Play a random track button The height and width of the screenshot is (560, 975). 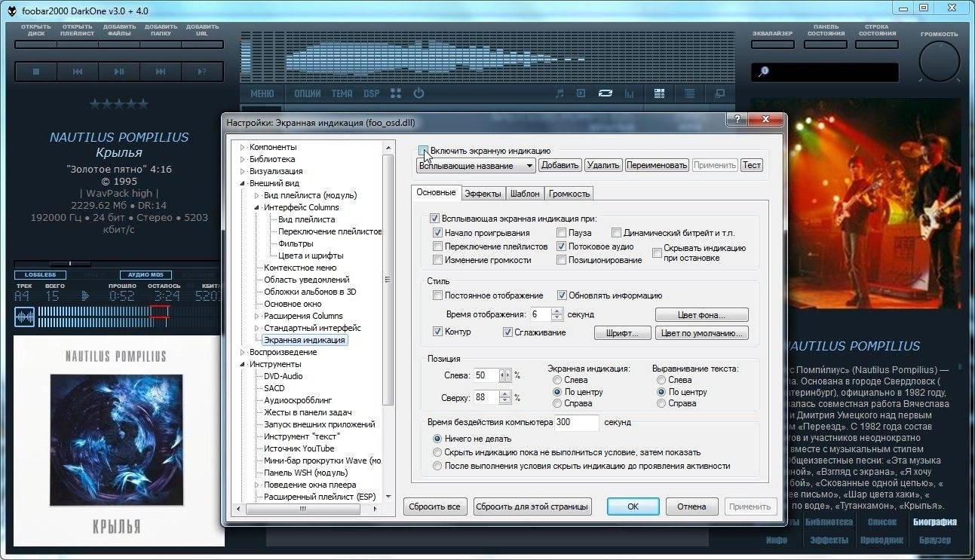tap(202, 72)
